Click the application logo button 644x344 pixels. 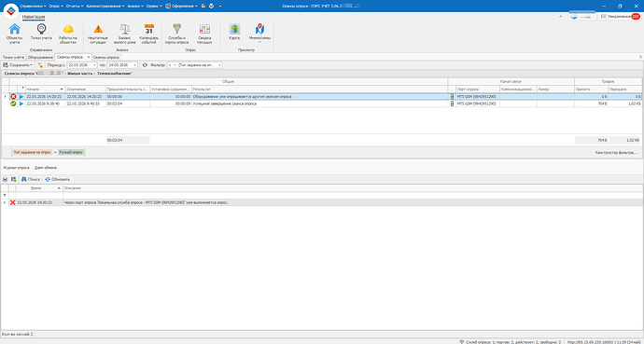pos(10,10)
